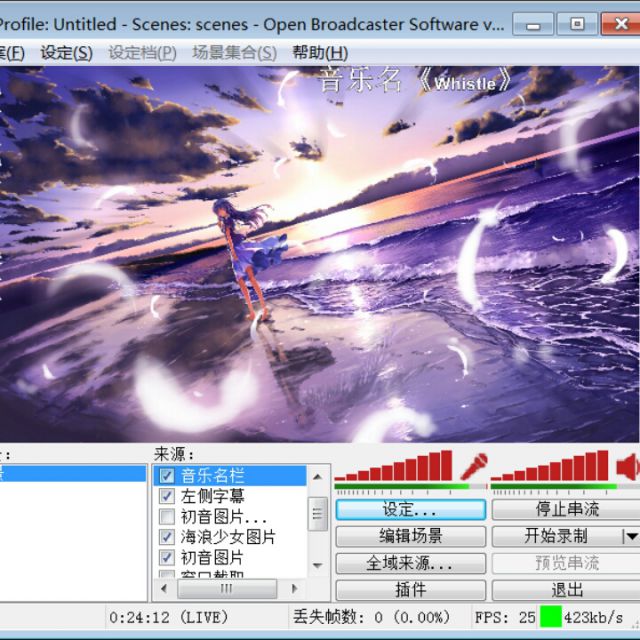Image resolution: width=640 pixels, height=640 pixels.
Task: Open the 帮助(H) menu
Action: (320, 53)
